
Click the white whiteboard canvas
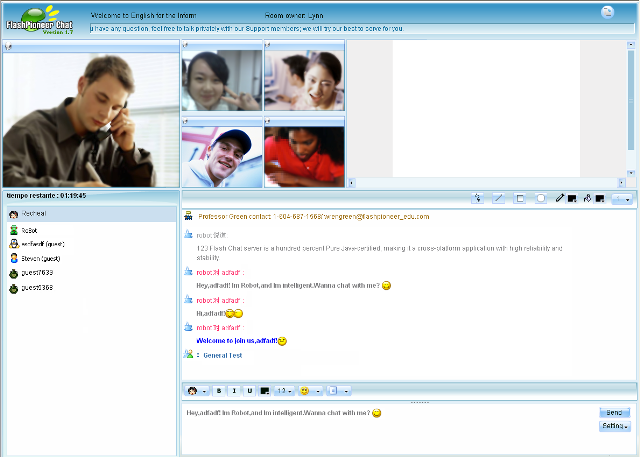[486, 109]
